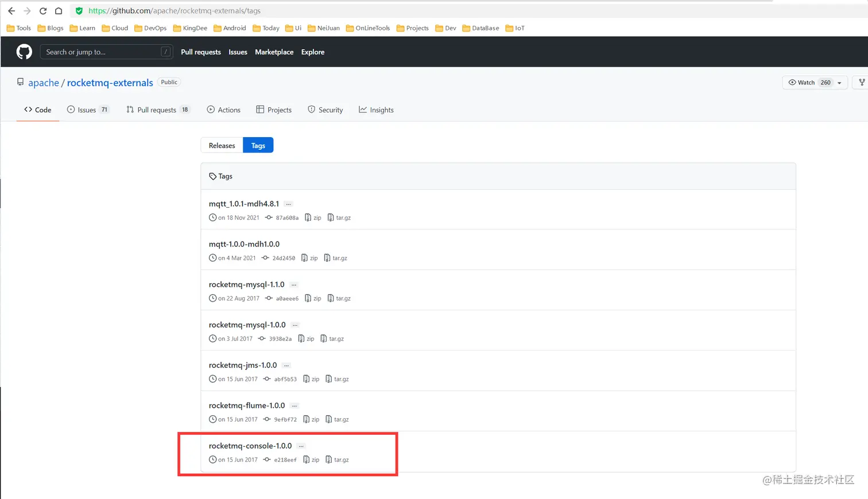The image size is (868, 499).
Task: Open the Insights tab
Action: pyautogui.click(x=376, y=110)
